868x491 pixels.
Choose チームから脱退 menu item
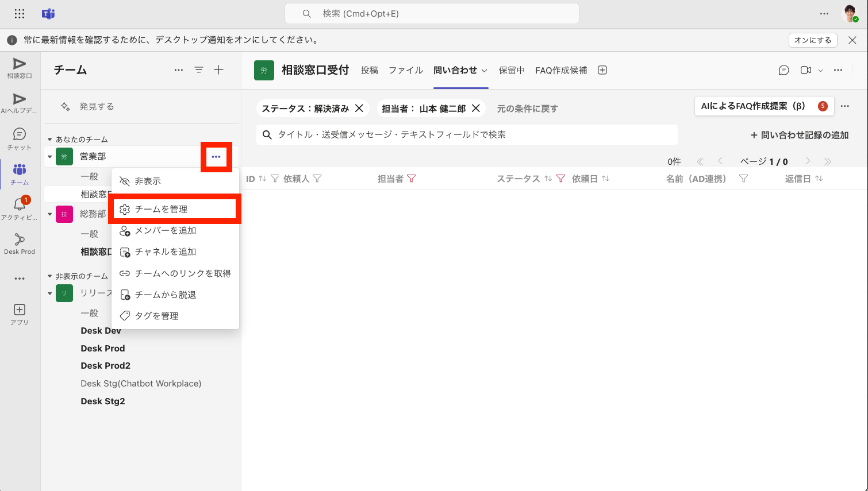175,295
